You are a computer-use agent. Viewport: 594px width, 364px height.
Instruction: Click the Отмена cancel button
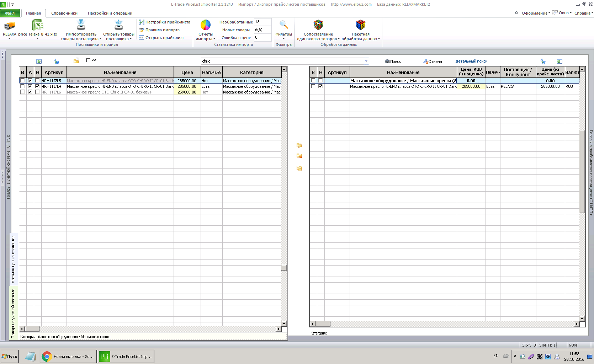[433, 61]
